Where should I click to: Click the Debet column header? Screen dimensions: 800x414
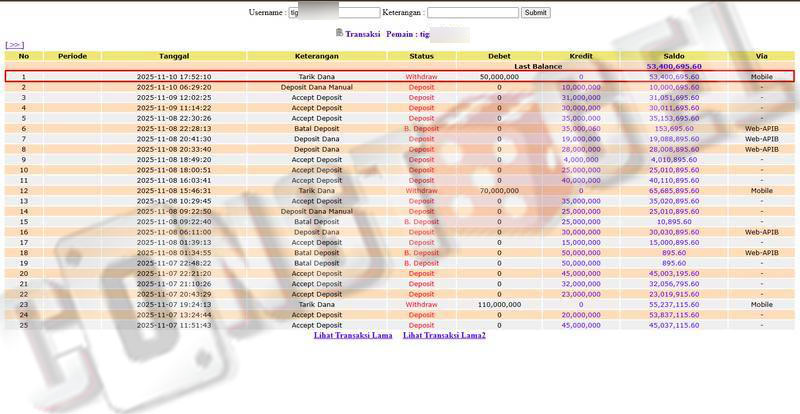(499, 56)
